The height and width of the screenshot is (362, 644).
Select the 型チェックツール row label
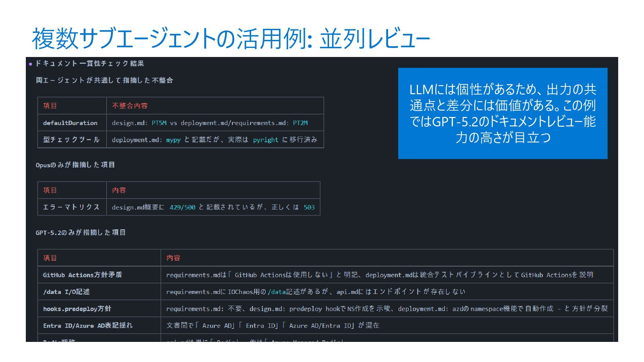click(x=71, y=140)
